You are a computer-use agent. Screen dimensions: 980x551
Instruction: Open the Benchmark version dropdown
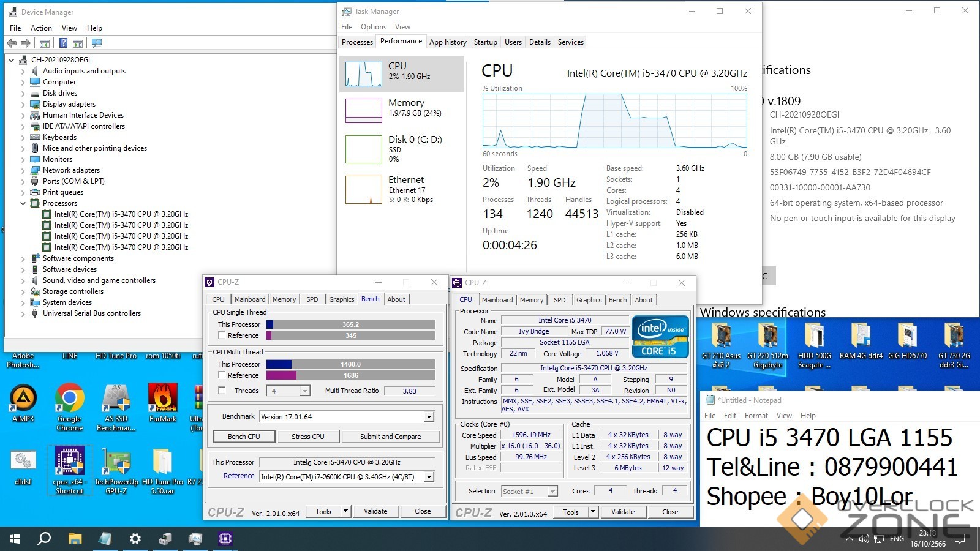[x=429, y=417]
